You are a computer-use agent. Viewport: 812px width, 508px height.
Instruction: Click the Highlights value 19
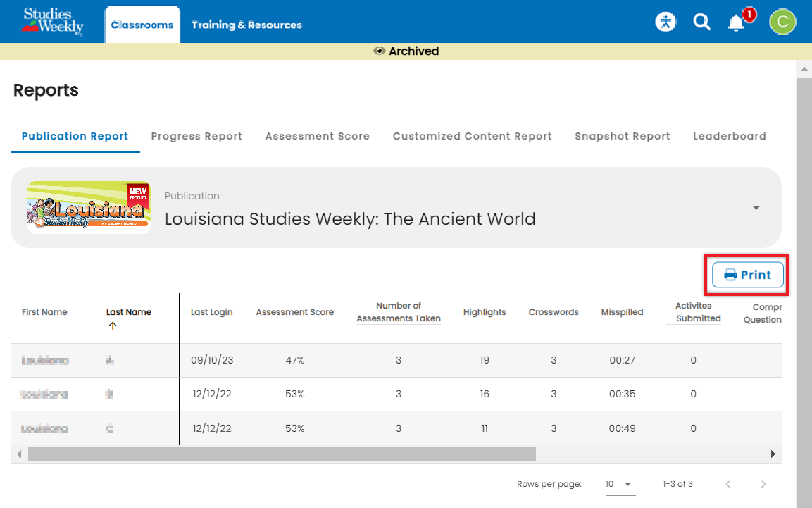pyautogui.click(x=485, y=360)
